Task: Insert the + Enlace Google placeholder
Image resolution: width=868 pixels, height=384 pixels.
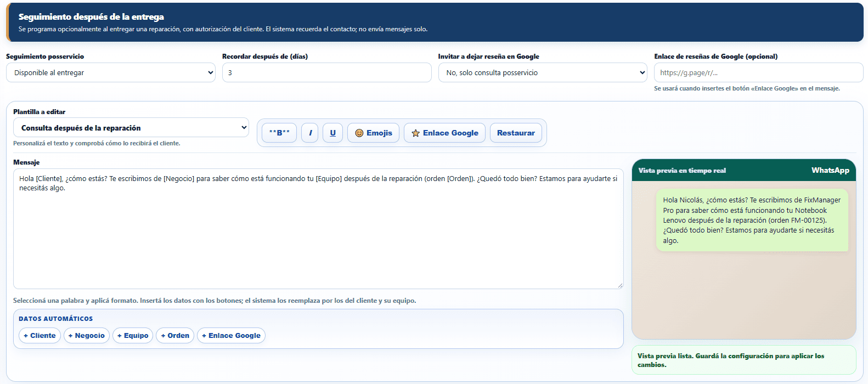Action: [x=231, y=335]
